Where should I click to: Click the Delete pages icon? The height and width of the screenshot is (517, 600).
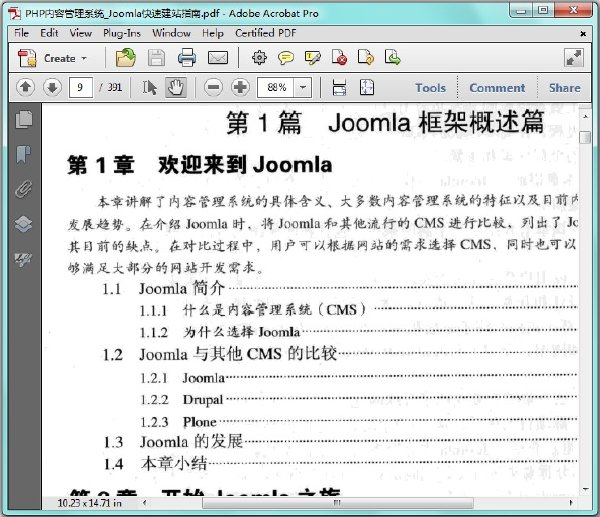coord(339,57)
